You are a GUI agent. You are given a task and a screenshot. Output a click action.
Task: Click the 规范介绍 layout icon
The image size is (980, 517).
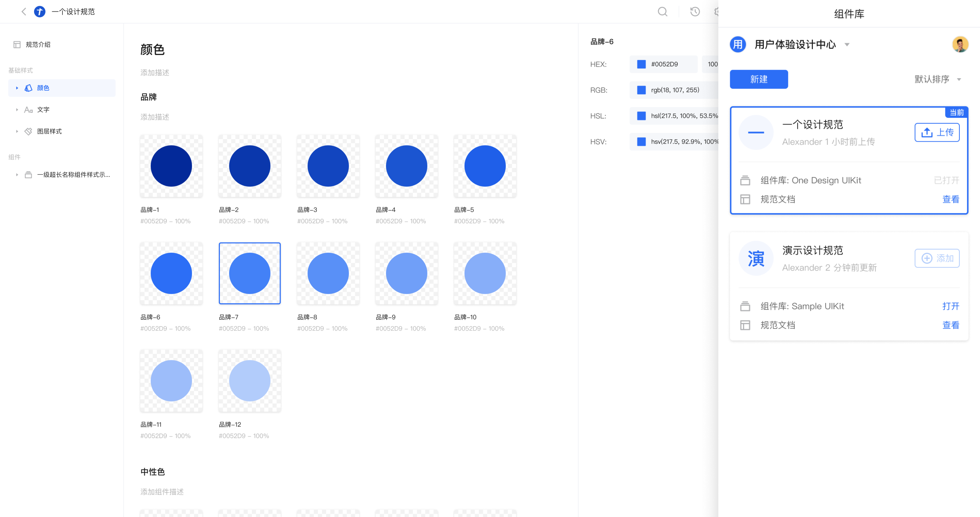[x=17, y=45]
